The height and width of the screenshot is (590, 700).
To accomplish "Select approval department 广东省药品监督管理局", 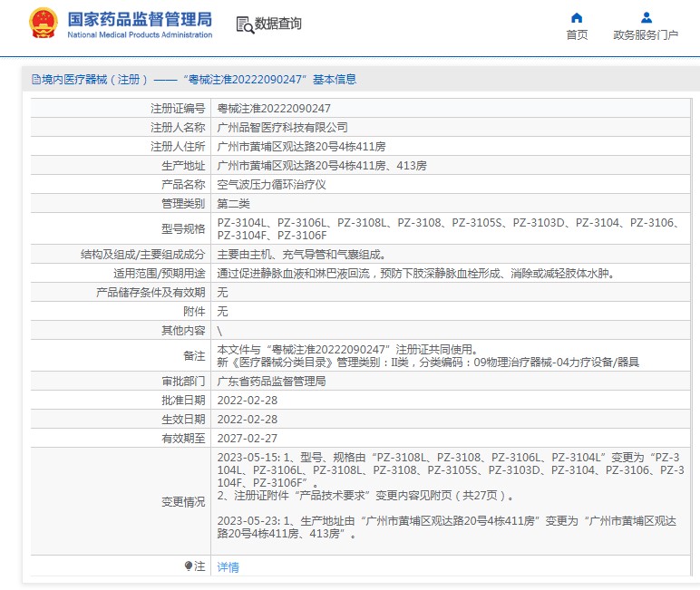I will point(271,382).
